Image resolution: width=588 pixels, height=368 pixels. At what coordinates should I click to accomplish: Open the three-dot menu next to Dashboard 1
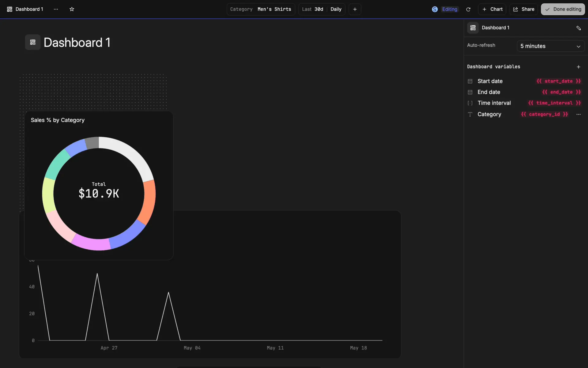[56, 9]
